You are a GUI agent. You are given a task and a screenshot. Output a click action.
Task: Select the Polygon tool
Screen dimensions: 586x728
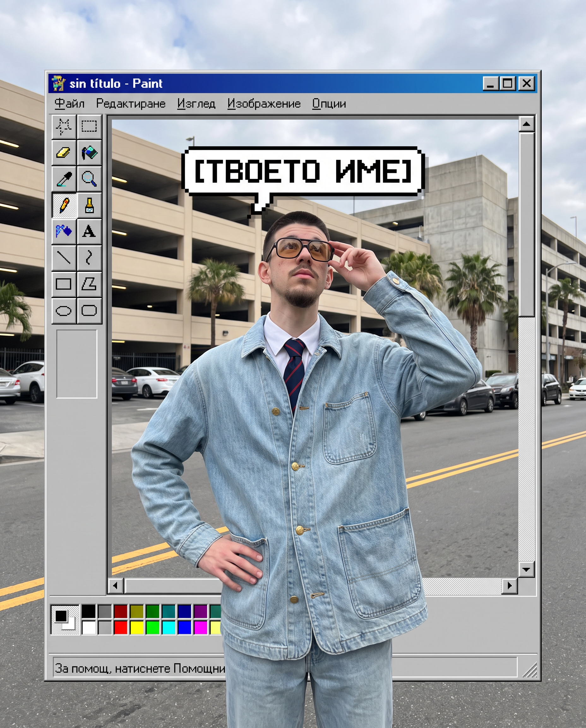click(89, 284)
